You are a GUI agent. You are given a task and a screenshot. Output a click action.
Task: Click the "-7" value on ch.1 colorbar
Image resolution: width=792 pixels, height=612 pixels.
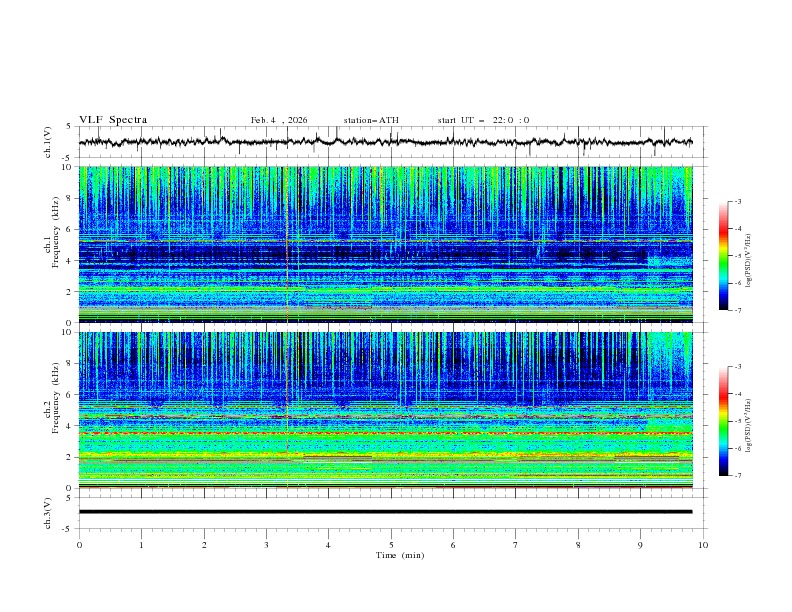[x=737, y=310]
